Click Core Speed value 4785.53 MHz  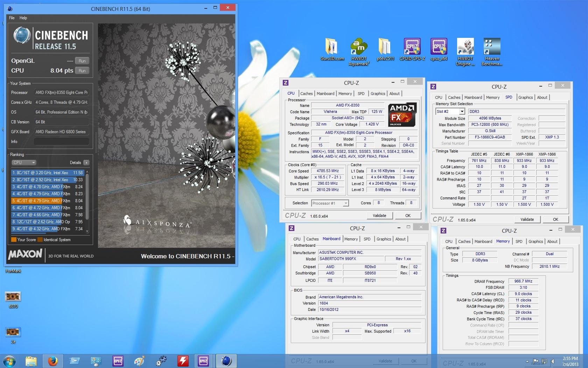[x=328, y=171]
